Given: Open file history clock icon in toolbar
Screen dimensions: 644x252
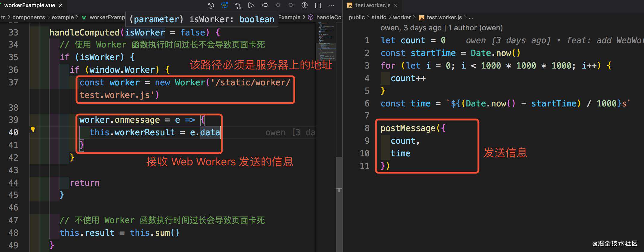Looking at the screenshot, I should pyautogui.click(x=211, y=5).
